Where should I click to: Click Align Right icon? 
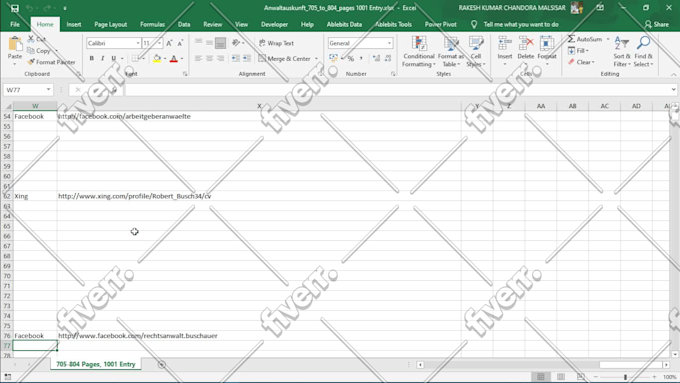[x=220, y=58]
